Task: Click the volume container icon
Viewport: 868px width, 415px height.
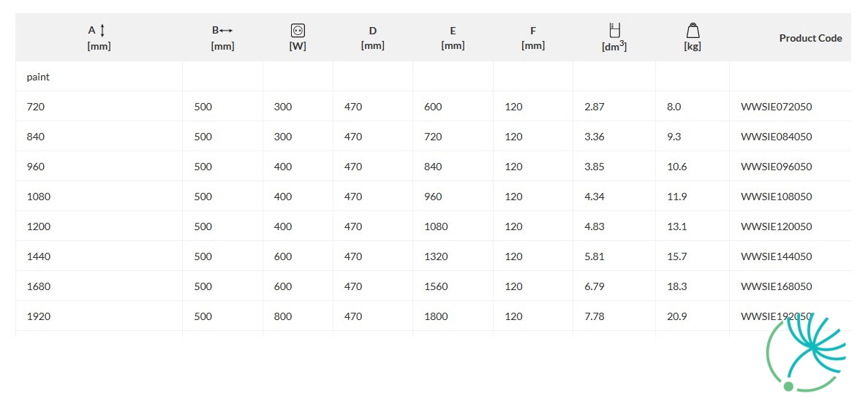Action: [x=614, y=30]
